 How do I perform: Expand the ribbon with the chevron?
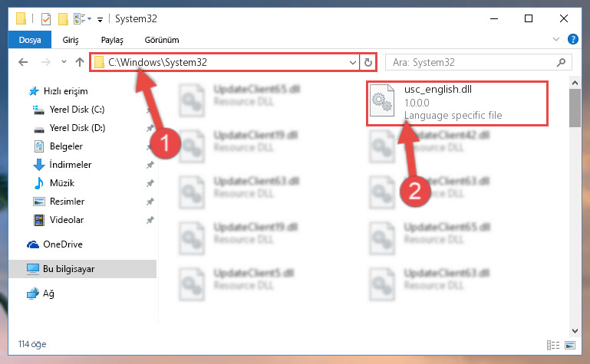[x=555, y=39]
